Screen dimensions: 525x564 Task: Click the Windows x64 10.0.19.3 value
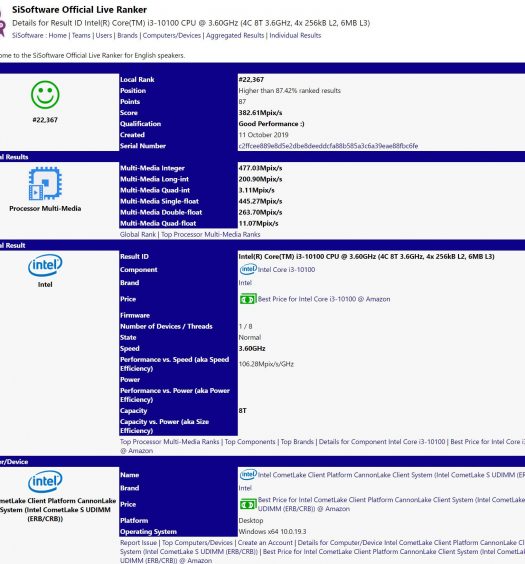[272, 532]
